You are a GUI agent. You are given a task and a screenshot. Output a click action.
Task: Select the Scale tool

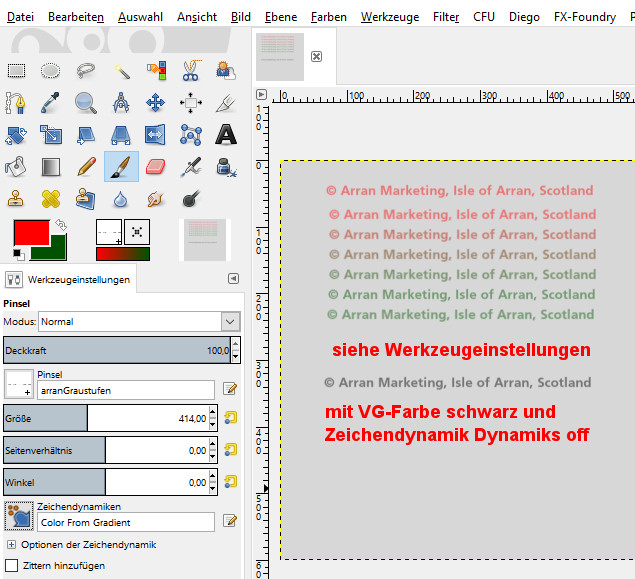pyautogui.click(x=51, y=135)
